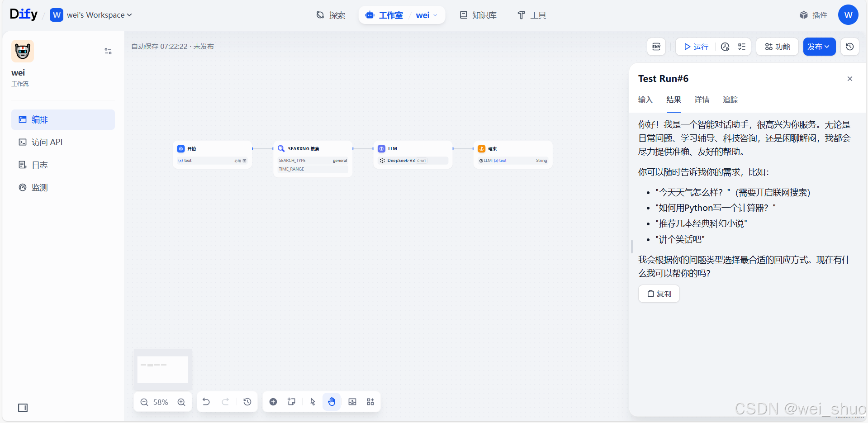868x423 pixels.
Task: Open the 编排 orchestrate section
Action: pos(63,119)
